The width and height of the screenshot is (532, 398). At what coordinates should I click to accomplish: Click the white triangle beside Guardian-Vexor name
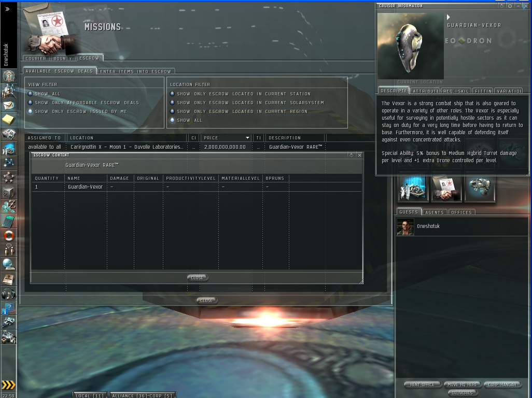pyautogui.click(x=448, y=17)
